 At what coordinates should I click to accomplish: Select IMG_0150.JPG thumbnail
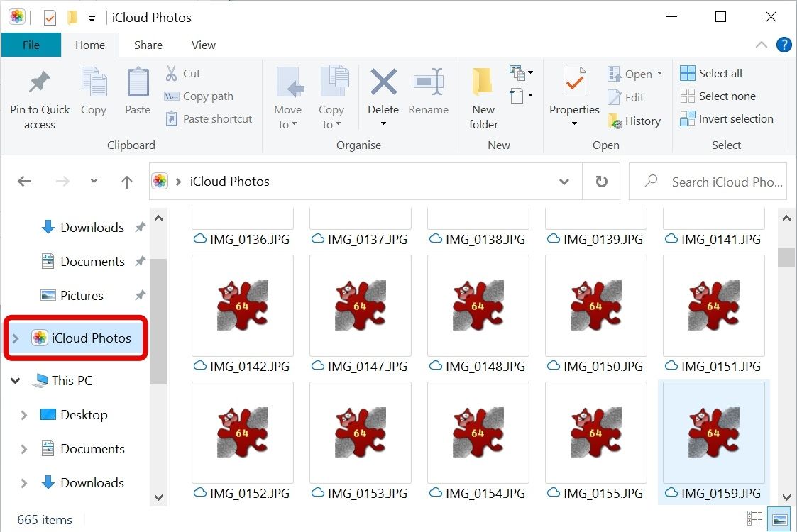point(595,306)
